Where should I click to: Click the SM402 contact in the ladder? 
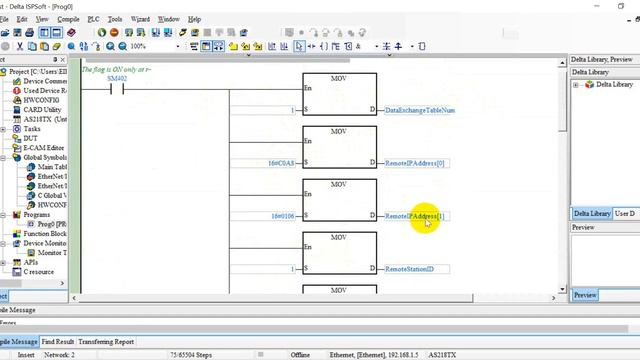117,89
